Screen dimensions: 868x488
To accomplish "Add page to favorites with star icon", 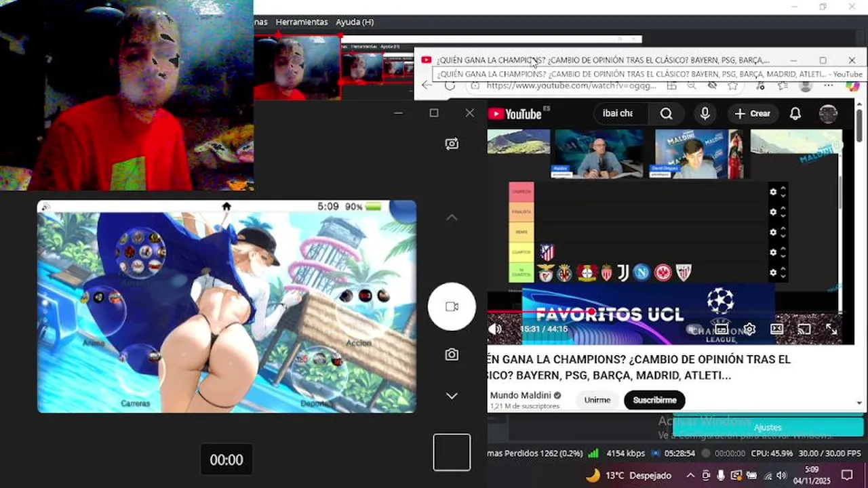I will click(x=732, y=86).
